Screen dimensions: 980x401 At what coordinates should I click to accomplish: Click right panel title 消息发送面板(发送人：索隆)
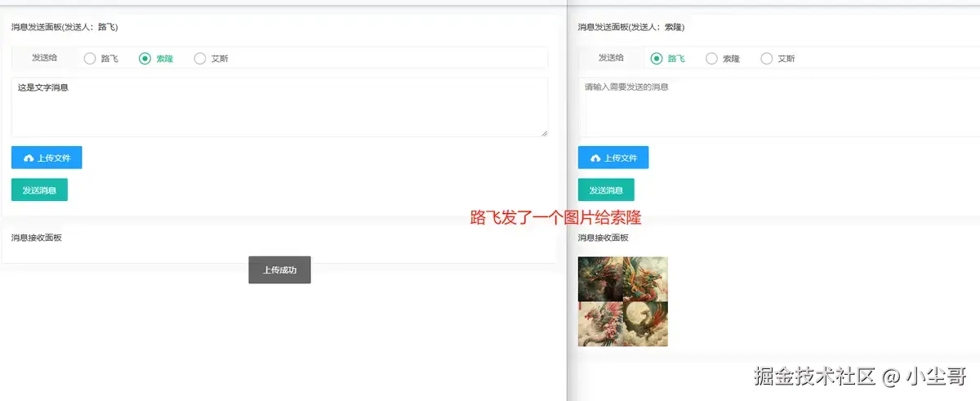point(631,27)
